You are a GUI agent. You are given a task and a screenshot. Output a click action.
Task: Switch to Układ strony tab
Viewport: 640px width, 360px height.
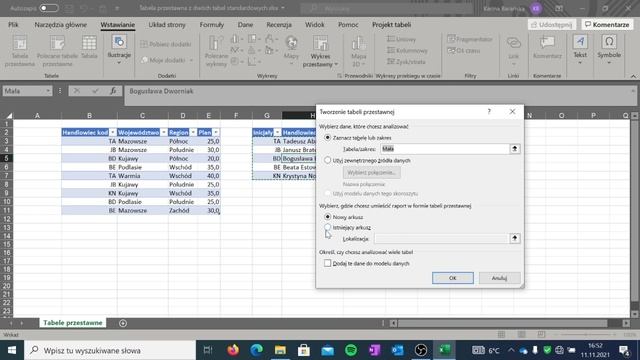(167, 25)
